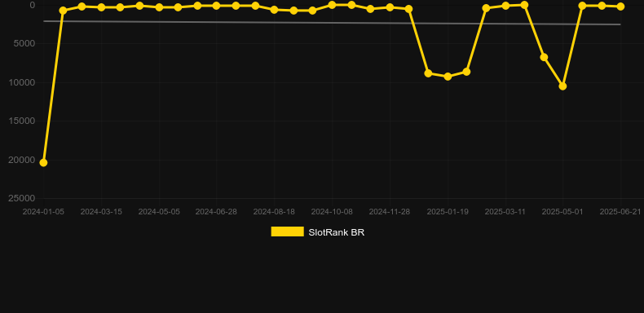Click the 2024-11-28 x-axis date label

(390, 212)
